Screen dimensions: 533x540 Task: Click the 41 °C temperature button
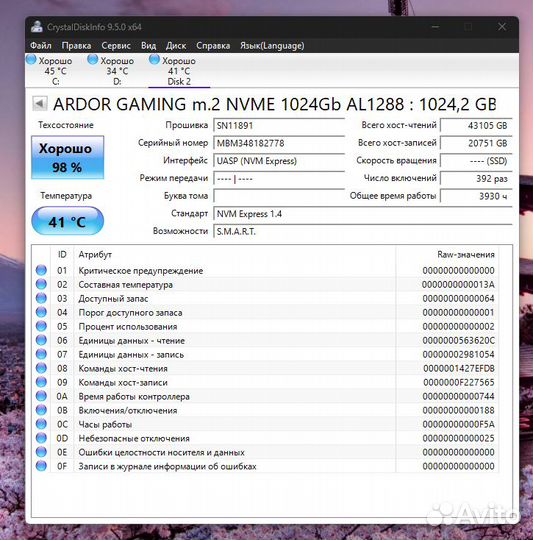pyautogui.click(x=67, y=221)
